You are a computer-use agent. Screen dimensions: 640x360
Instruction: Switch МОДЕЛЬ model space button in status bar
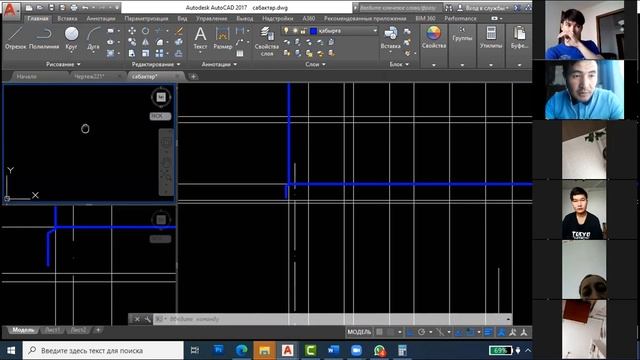[359, 332]
